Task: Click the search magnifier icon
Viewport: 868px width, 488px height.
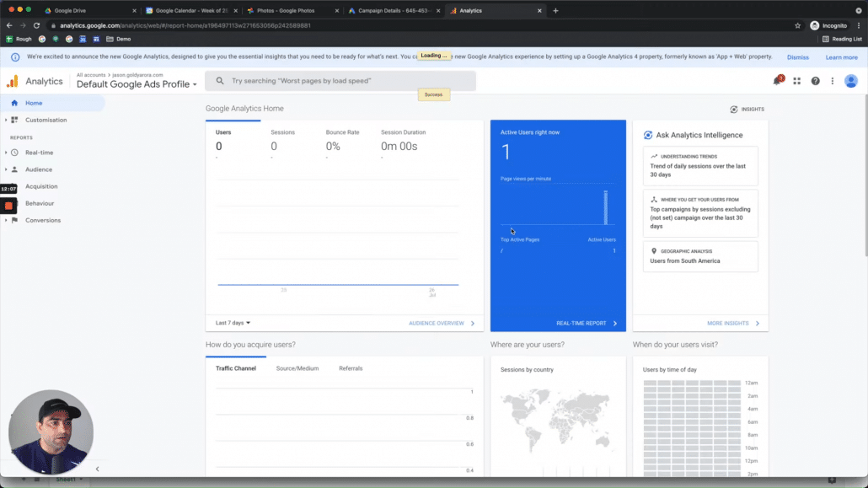Action: point(220,81)
